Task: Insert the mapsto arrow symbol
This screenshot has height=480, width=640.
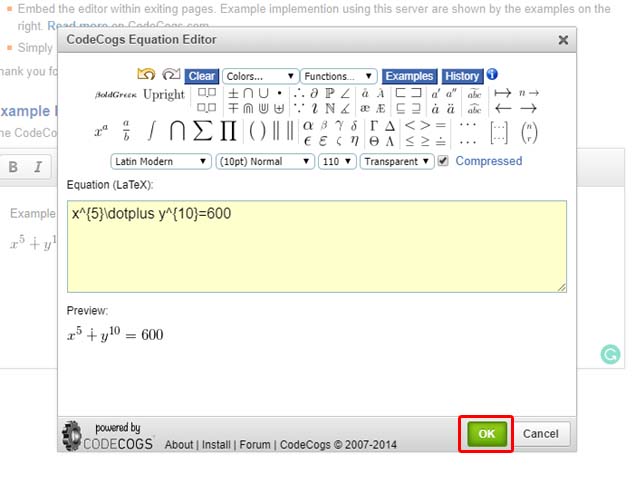Action: 502,93
